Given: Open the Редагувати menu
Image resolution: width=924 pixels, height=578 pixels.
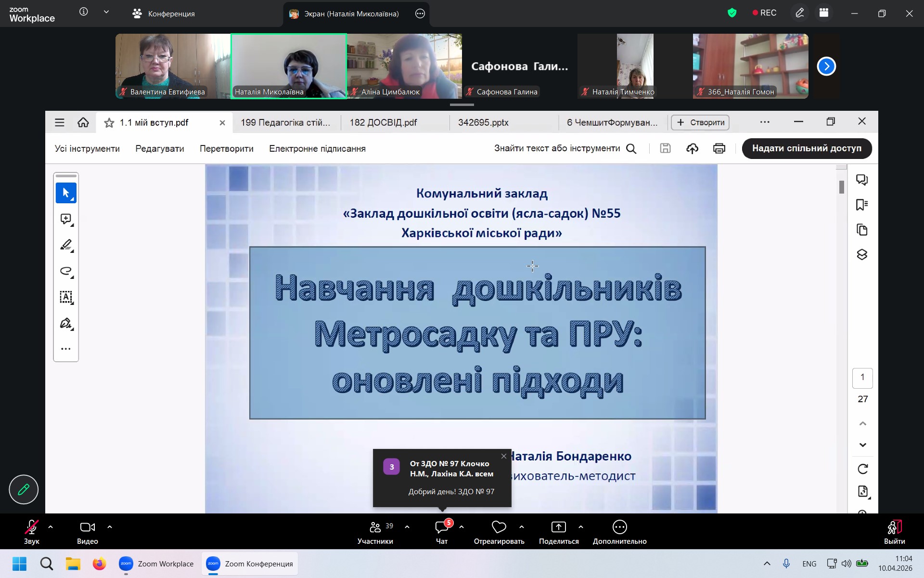Looking at the screenshot, I should pos(160,149).
